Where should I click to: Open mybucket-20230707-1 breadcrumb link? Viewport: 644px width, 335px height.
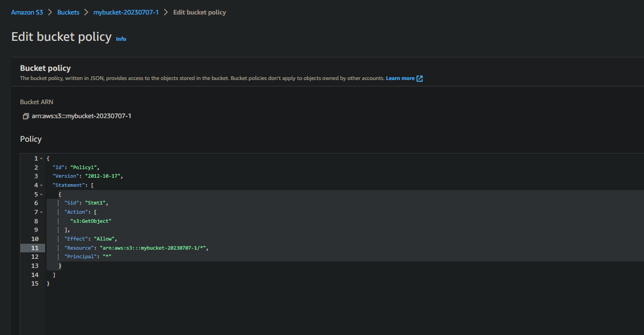[x=126, y=12]
